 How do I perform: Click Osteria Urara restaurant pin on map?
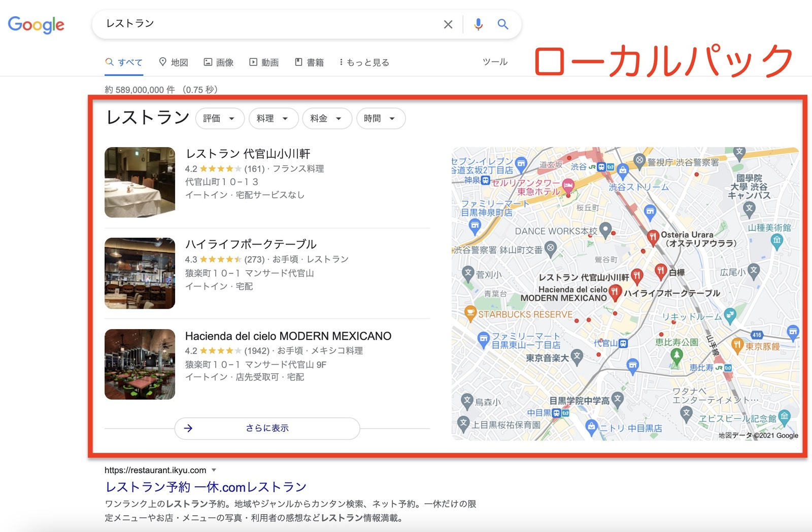(653, 236)
